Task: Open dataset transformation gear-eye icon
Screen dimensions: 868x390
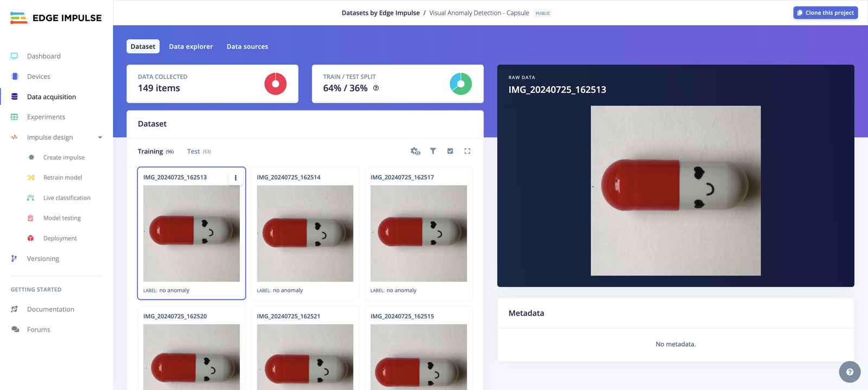Action: point(416,151)
